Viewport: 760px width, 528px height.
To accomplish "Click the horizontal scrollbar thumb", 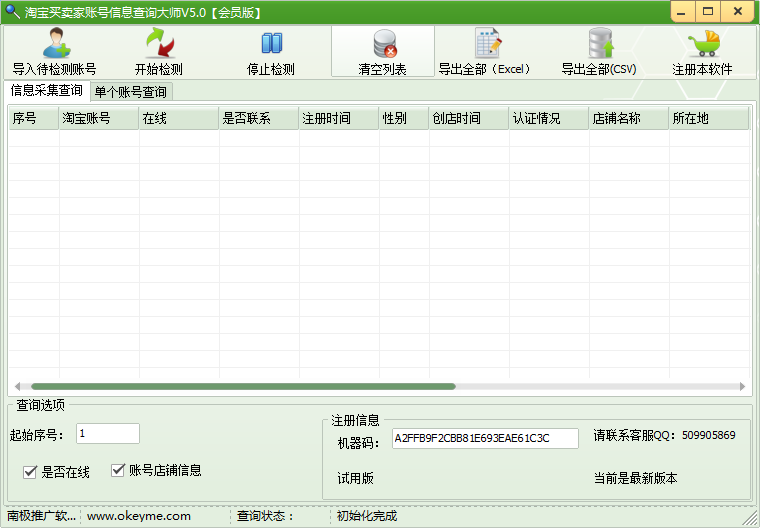I will click(x=243, y=386).
